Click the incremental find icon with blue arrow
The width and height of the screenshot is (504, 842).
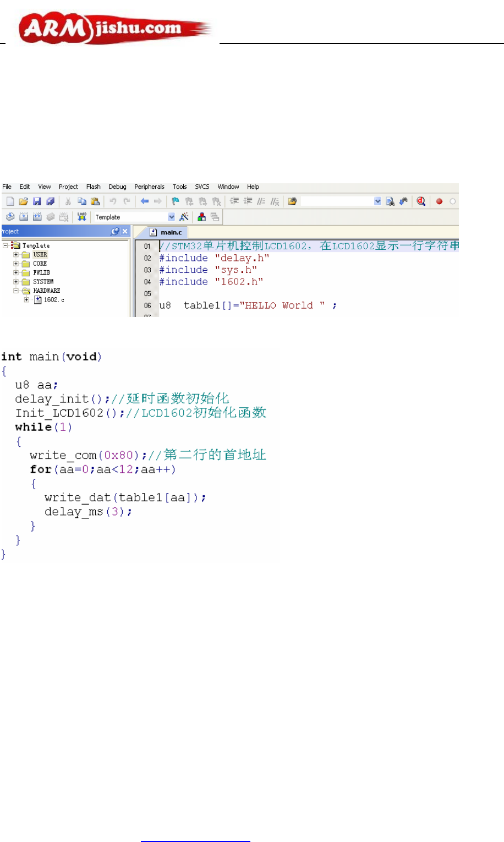click(x=403, y=201)
